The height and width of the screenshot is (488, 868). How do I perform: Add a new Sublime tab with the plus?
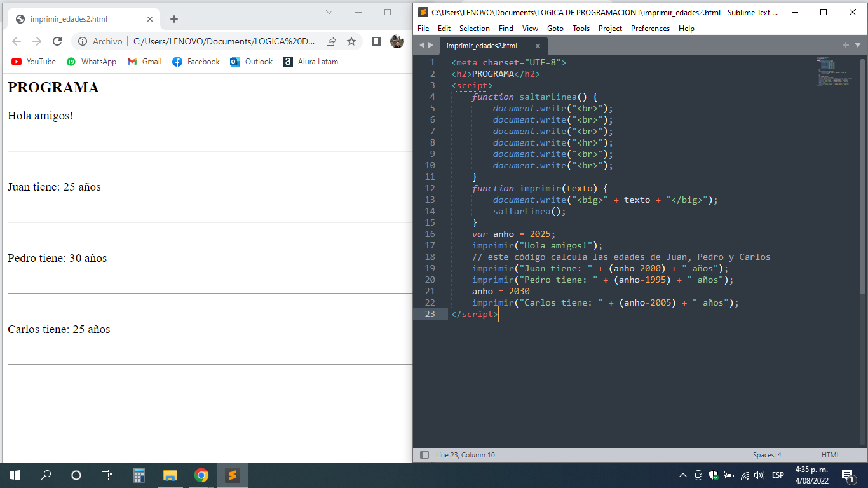tap(846, 45)
